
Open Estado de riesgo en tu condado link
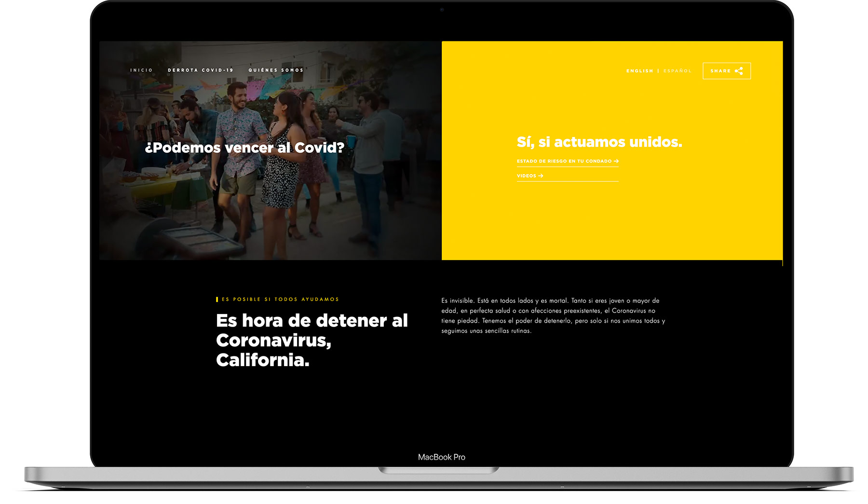coord(568,162)
